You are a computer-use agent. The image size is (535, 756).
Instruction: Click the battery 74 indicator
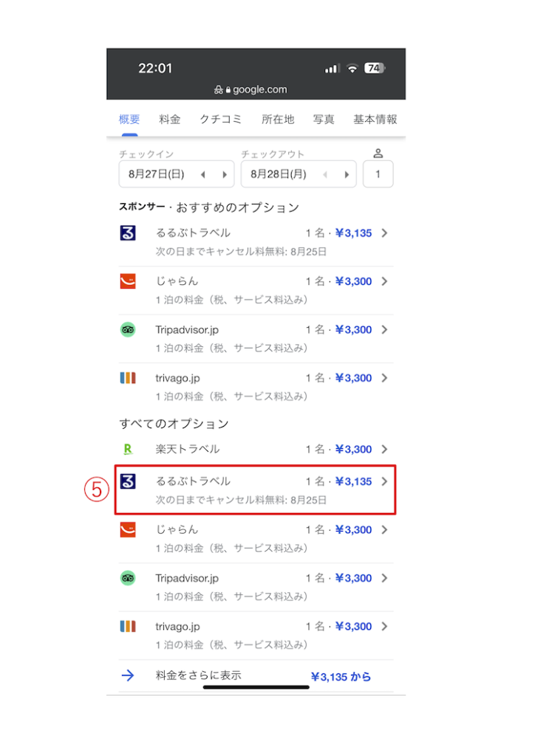pyautogui.click(x=375, y=68)
